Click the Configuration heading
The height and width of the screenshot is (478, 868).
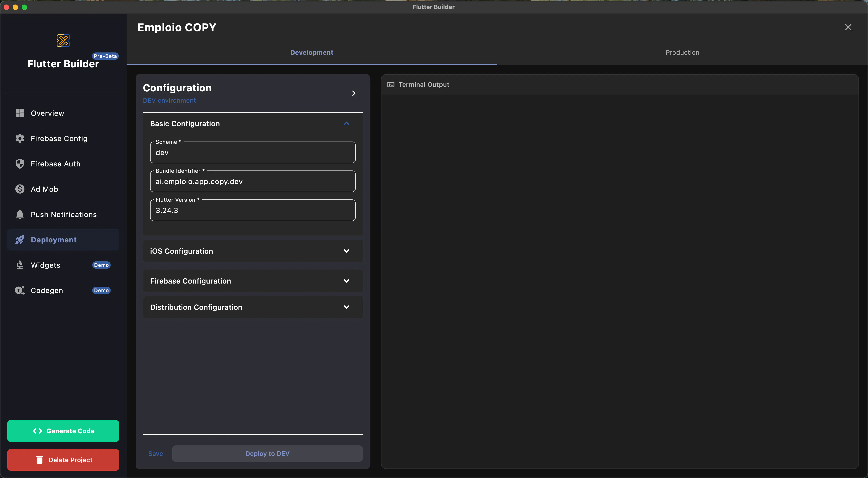pos(177,88)
